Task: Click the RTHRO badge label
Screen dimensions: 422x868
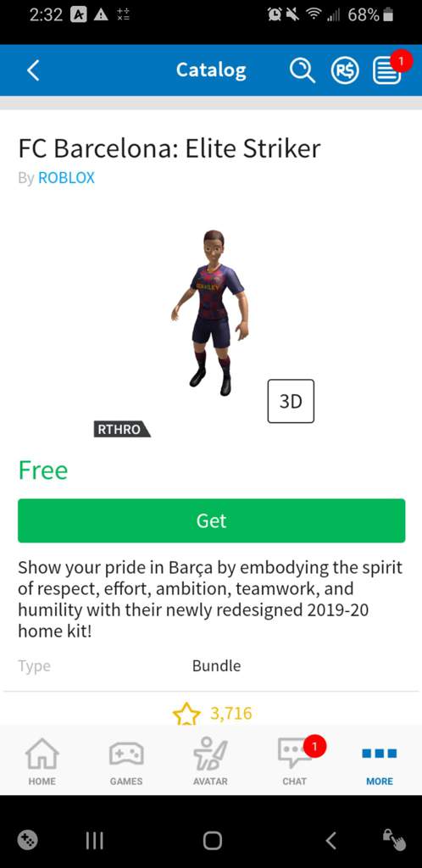Action: [122, 429]
